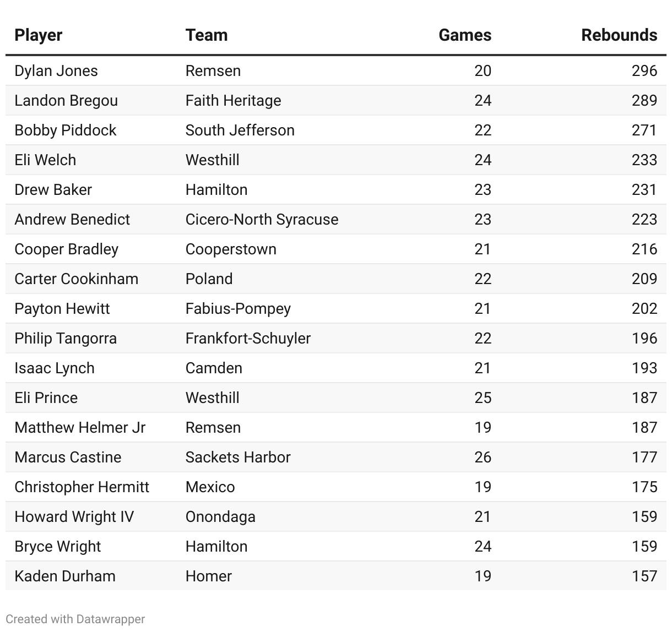
Task: Click the Sackets Harbor team cell
Action: coord(238,457)
